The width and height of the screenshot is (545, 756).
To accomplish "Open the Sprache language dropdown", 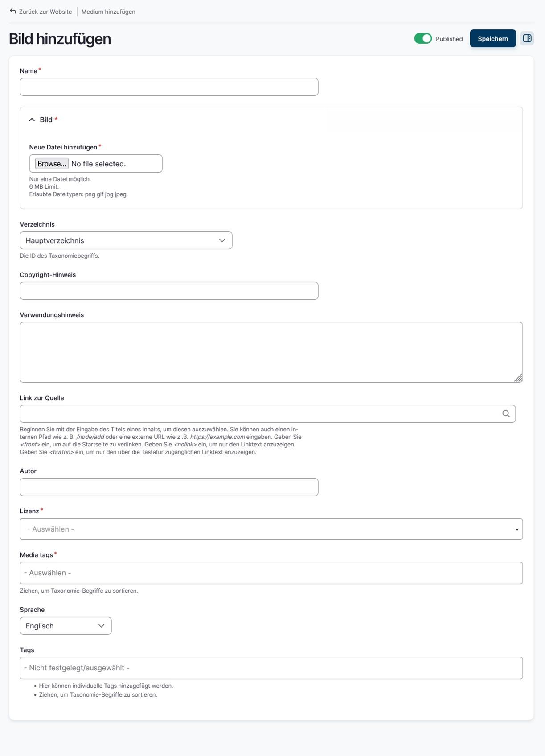I will tap(66, 626).
